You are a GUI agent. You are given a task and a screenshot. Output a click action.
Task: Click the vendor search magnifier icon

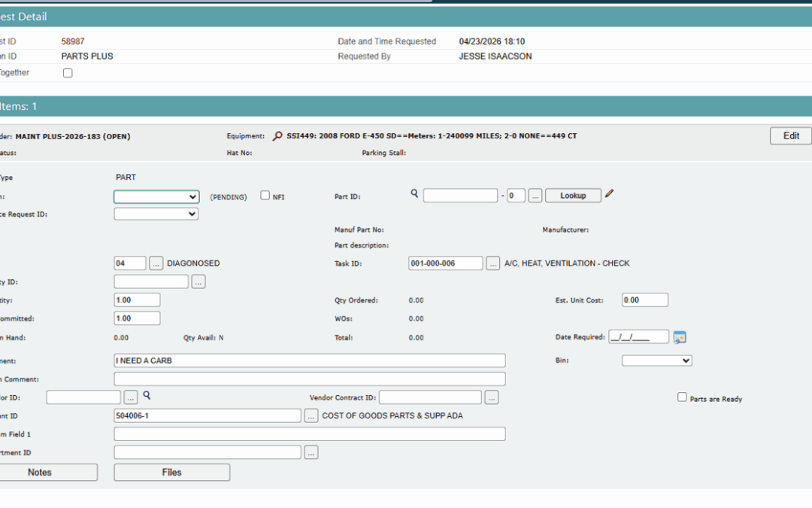click(x=147, y=396)
